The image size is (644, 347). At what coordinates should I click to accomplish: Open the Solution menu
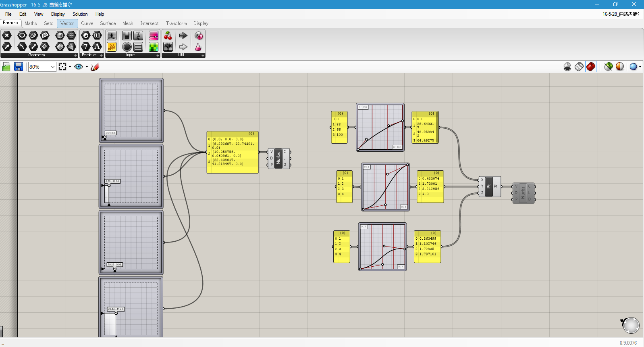[x=80, y=14]
